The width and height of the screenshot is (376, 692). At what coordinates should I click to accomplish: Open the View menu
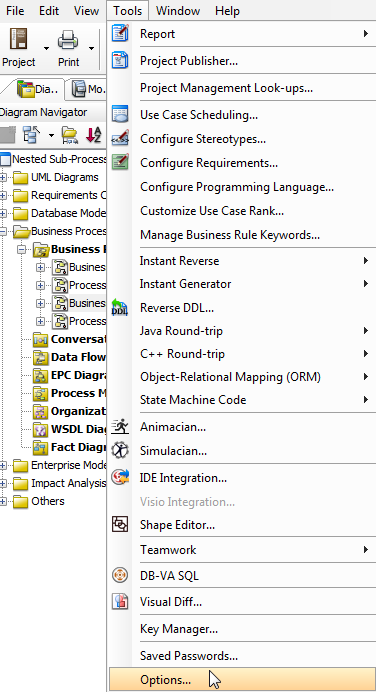(x=86, y=10)
